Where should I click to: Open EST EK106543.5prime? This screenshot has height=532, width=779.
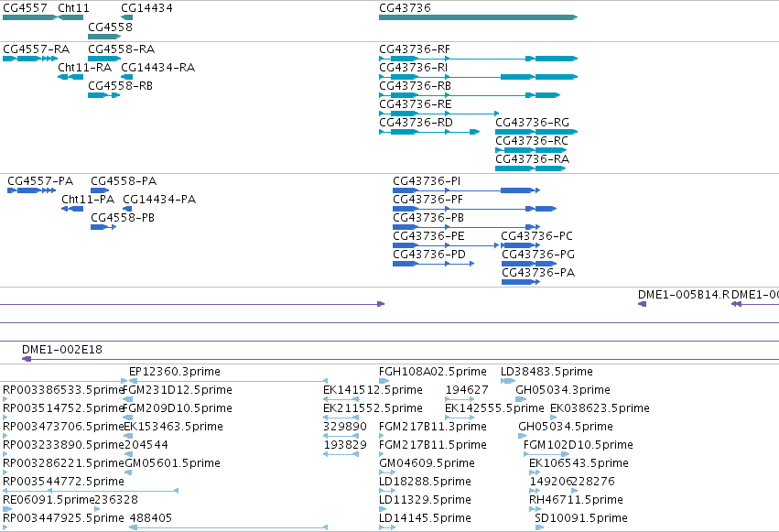pyautogui.click(x=535, y=472)
